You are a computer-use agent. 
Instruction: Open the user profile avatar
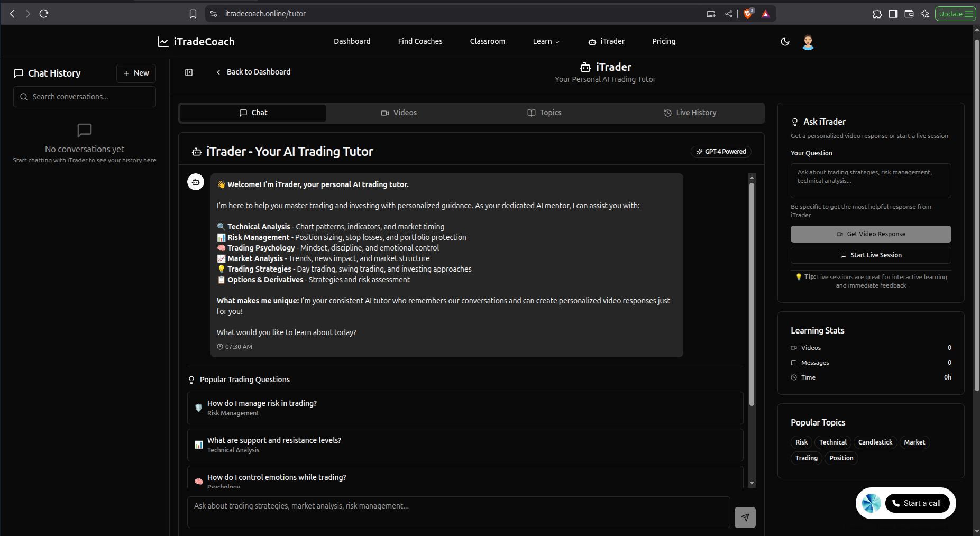pyautogui.click(x=808, y=42)
